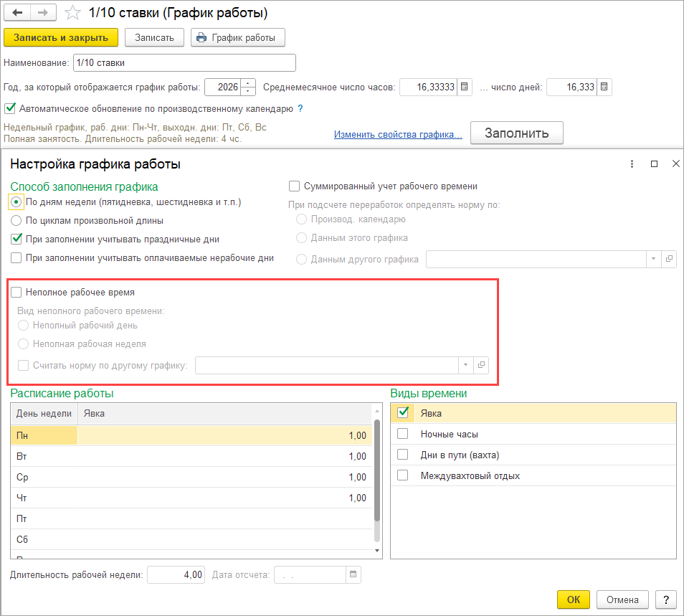Open calculator for number of days field
The width and height of the screenshot is (684, 616).
coord(604,87)
